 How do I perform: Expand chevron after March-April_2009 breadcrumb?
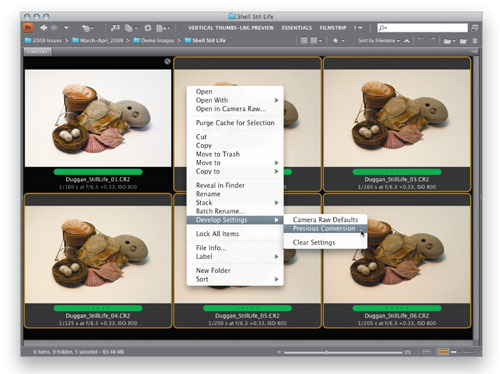(128, 41)
